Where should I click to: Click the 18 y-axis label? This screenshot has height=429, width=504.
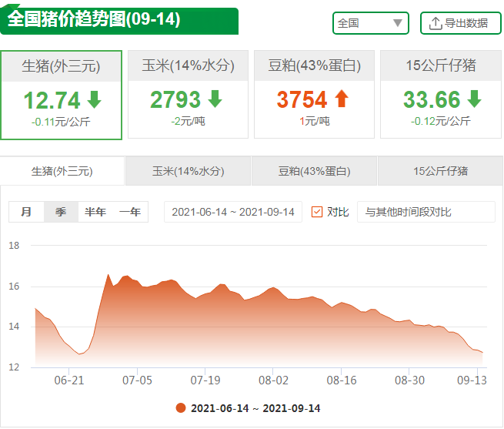pos(14,246)
